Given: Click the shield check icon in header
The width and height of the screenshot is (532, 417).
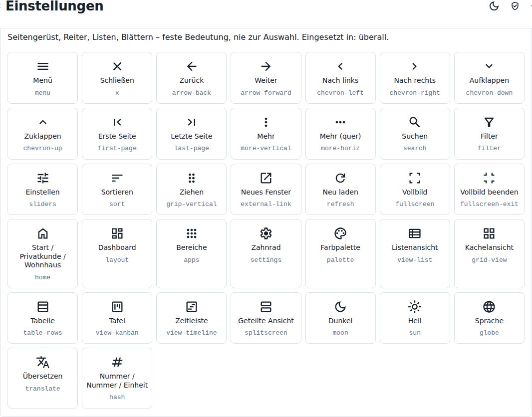Looking at the screenshot, I should pos(515,6).
